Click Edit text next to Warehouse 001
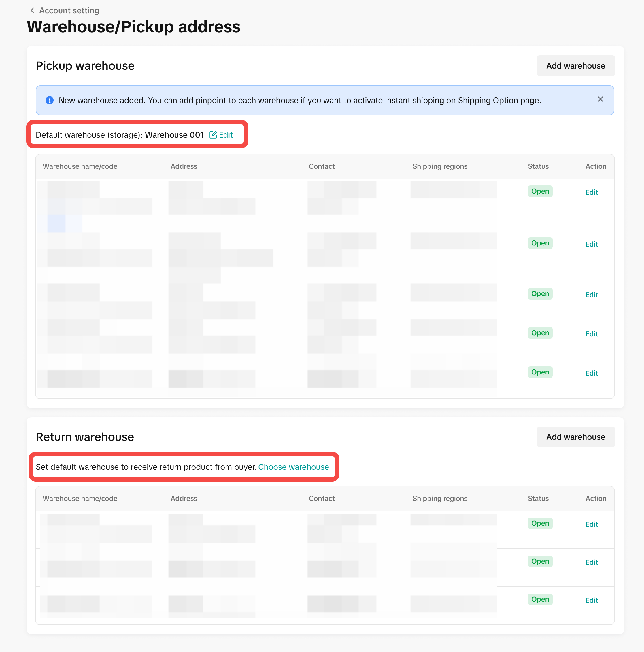The image size is (644, 652). tap(226, 135)
